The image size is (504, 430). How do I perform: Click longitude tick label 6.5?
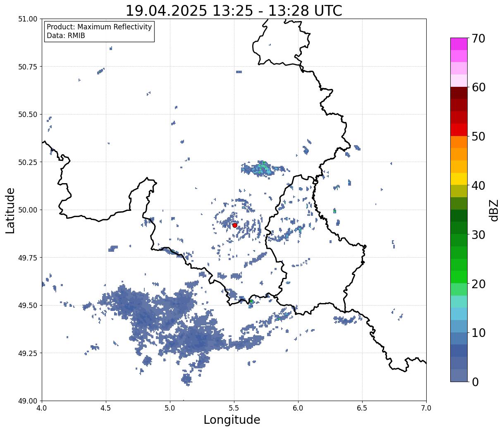(x=362, y=408)
